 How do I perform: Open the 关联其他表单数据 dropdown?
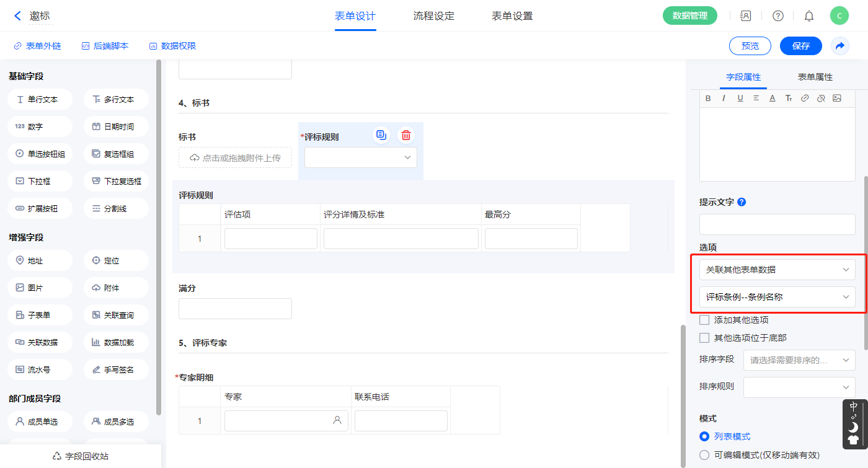777,270
